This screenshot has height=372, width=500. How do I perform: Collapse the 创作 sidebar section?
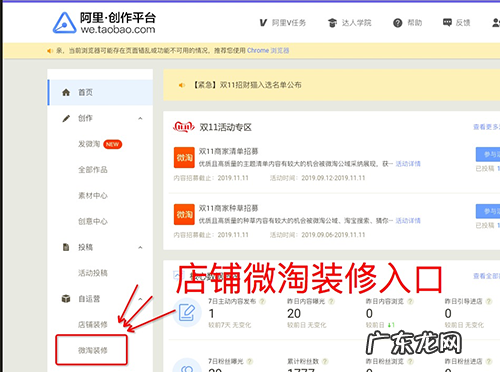click(x=140, y=118)
